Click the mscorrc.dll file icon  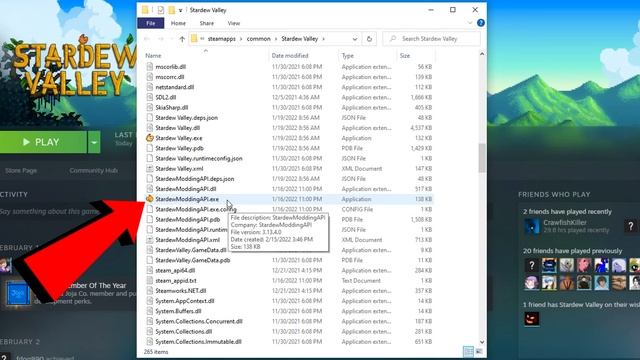pyautogui.click(x=150, y=77)
